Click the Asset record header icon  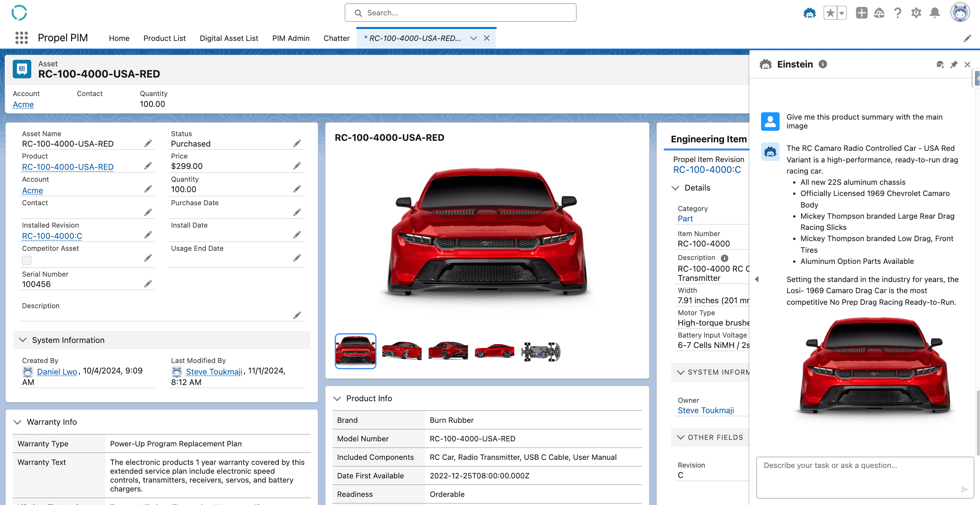point(22,69)
